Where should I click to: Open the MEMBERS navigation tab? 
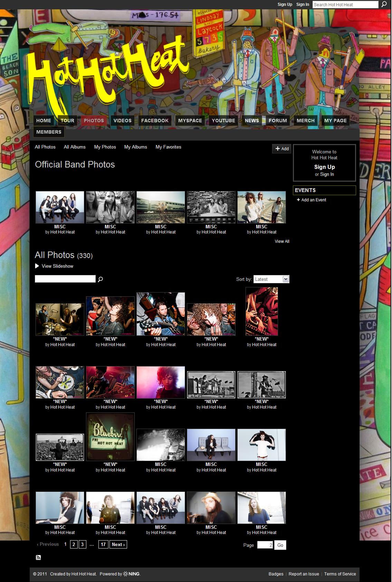pyautogui.click(x=49, y=132)
